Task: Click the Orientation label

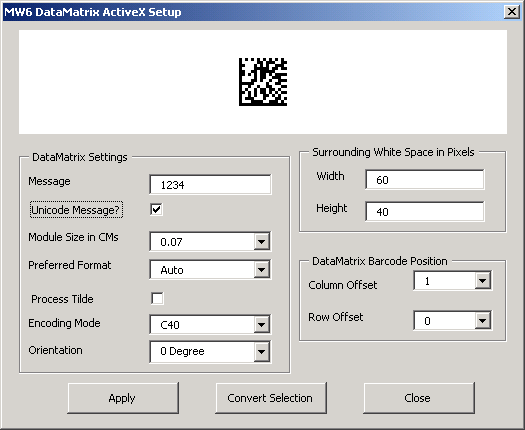Action: pos(55,350)
